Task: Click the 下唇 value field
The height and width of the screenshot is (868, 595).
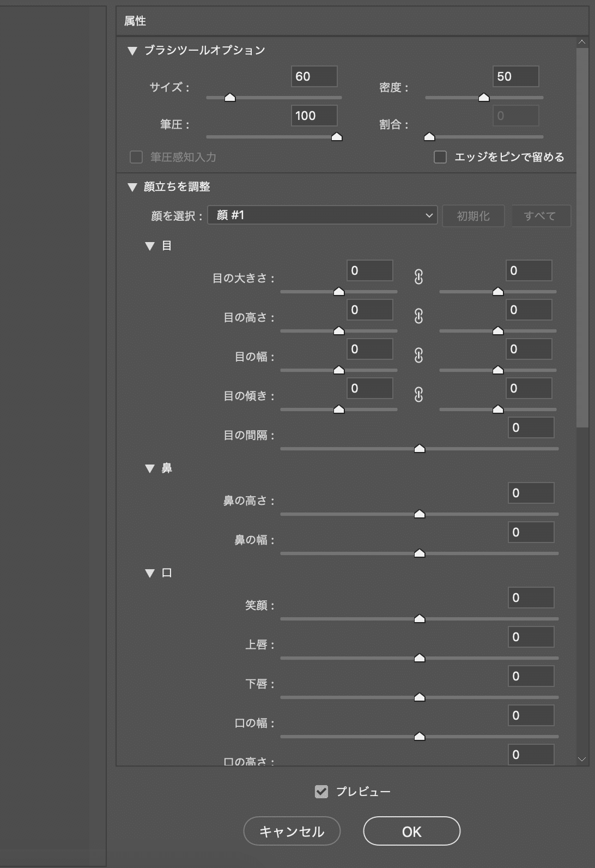Action: click(x=531, y=676)
